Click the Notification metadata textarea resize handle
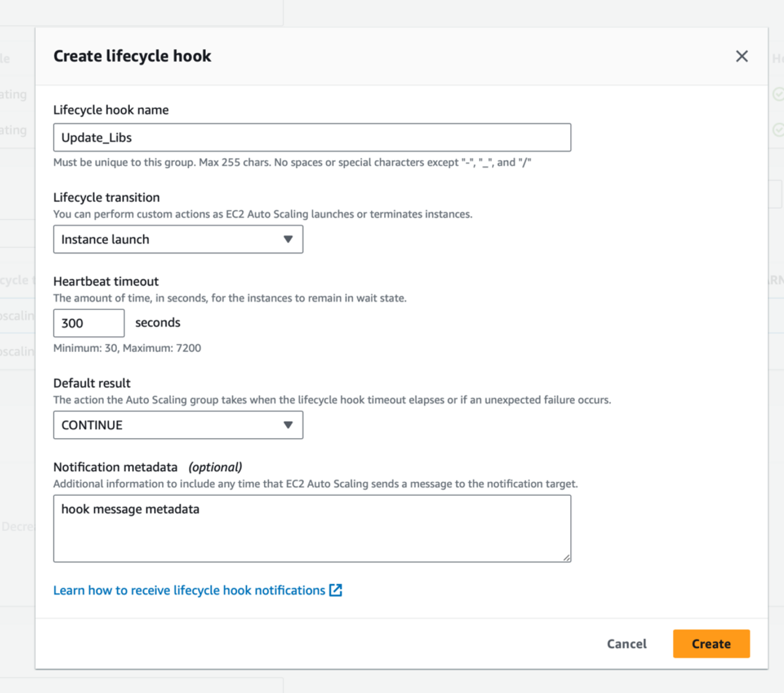Image resolution: width=784 pixels, height=693 pixels. (x=566, y=557)
